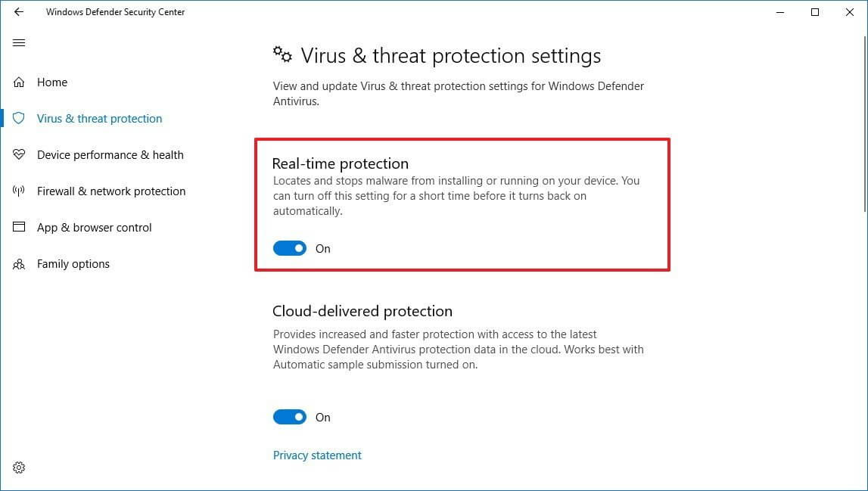Click the Family options people icon
868x491 pixels.
pos(18,263)
